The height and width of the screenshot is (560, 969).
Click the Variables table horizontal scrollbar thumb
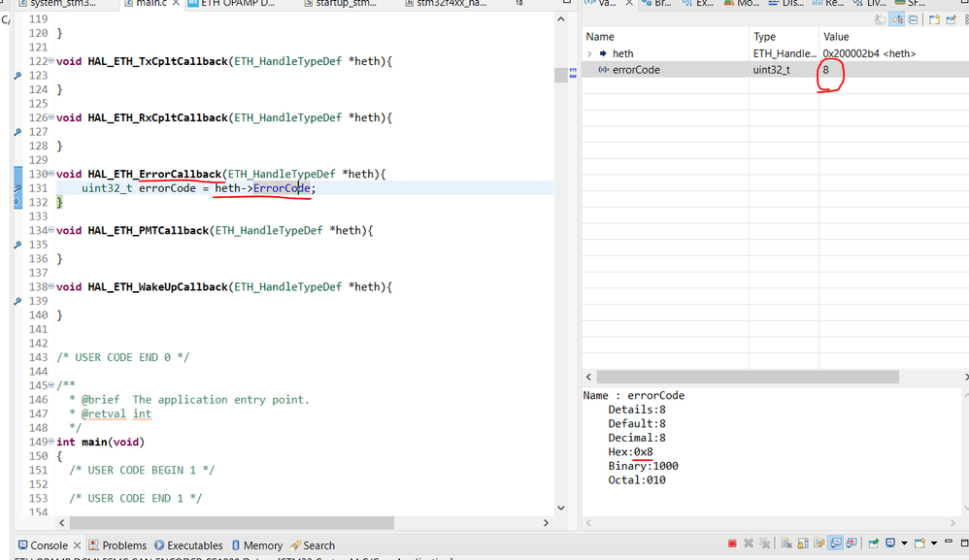(748, 377)
